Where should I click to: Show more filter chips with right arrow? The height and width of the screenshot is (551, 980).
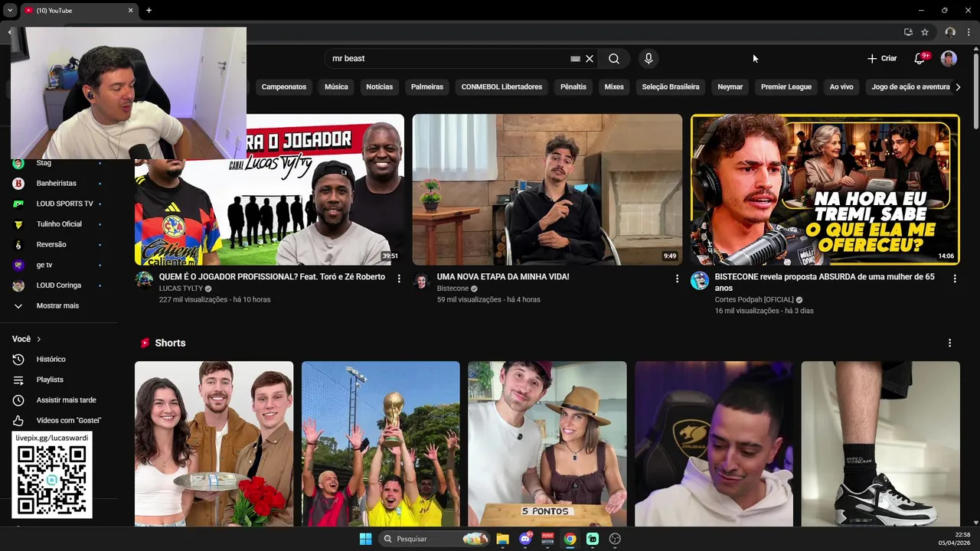958,87
